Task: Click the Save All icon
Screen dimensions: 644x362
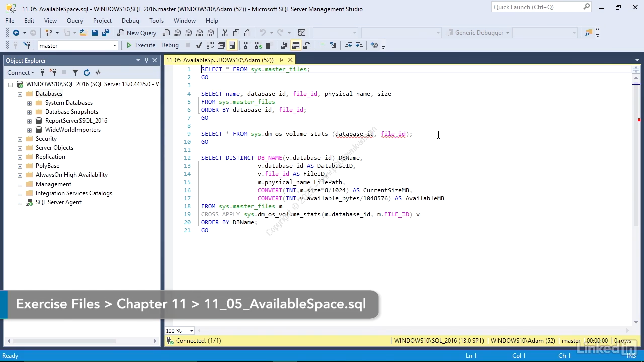Action: [105, 33]
